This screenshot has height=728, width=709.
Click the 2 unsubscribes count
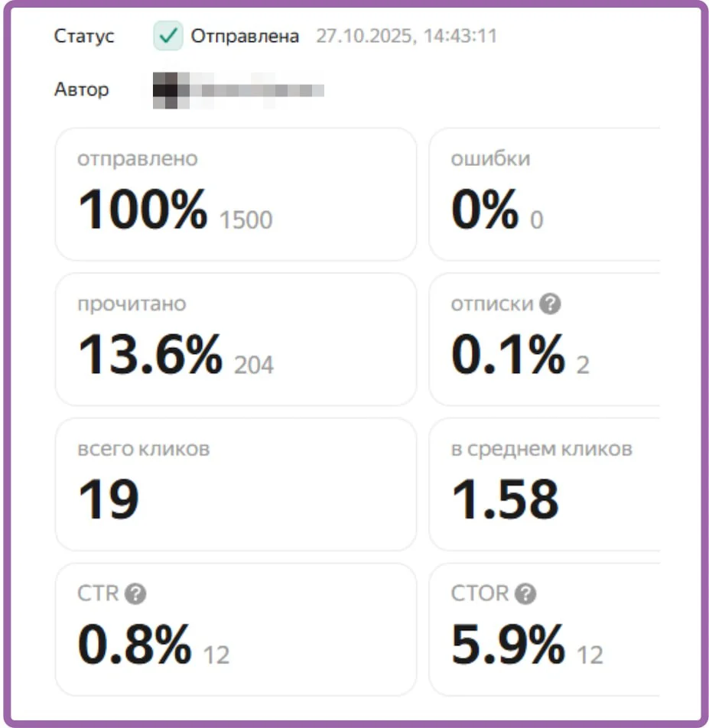click(583, 365)
